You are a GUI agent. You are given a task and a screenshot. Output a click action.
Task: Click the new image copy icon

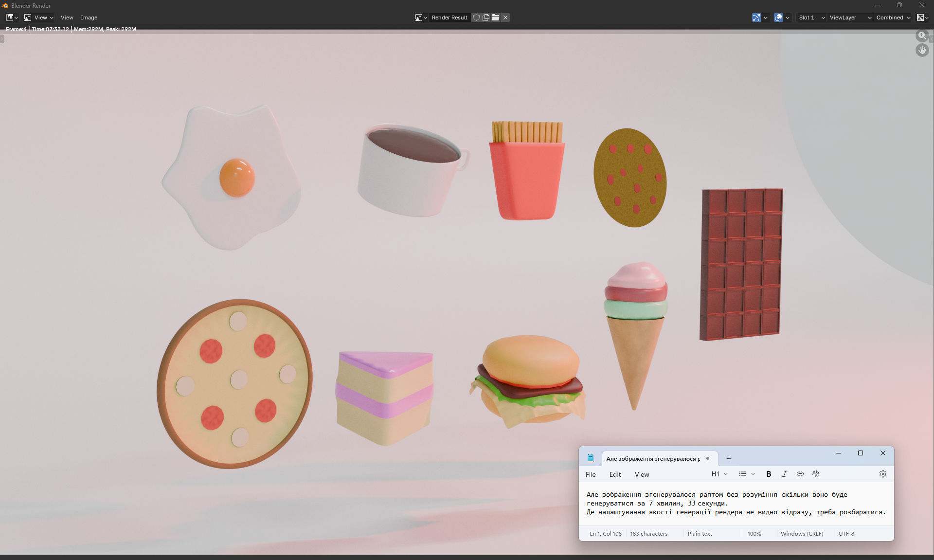(486, 18)
